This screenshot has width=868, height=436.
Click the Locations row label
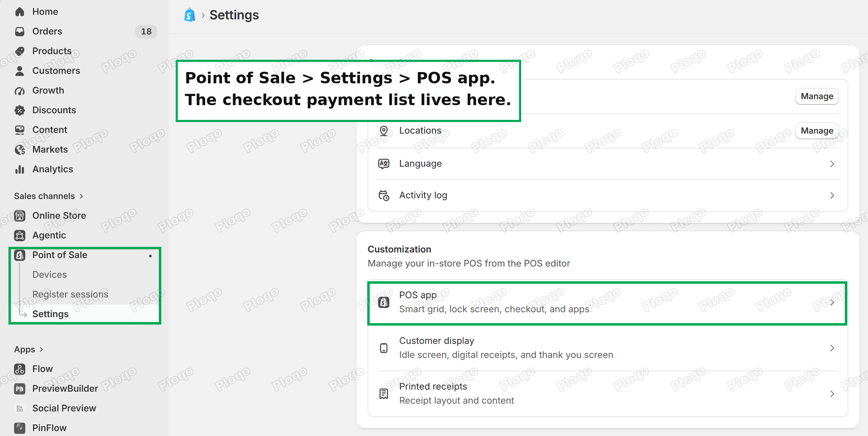tap(420, 130)
